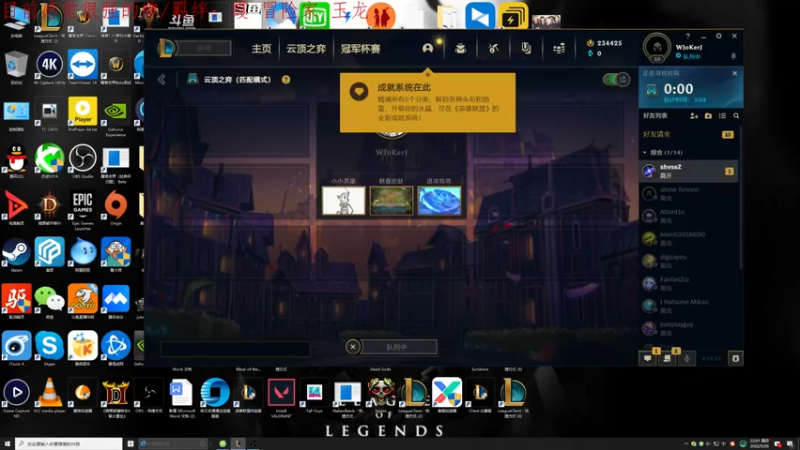
Task: Click the friend list sort options icon
Action: (722, 116)
